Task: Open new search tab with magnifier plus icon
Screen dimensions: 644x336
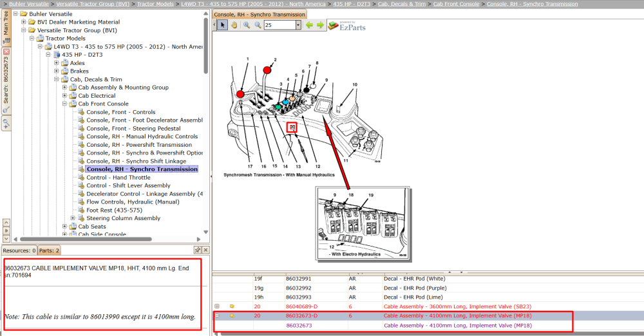Action: tap(6, 123)
